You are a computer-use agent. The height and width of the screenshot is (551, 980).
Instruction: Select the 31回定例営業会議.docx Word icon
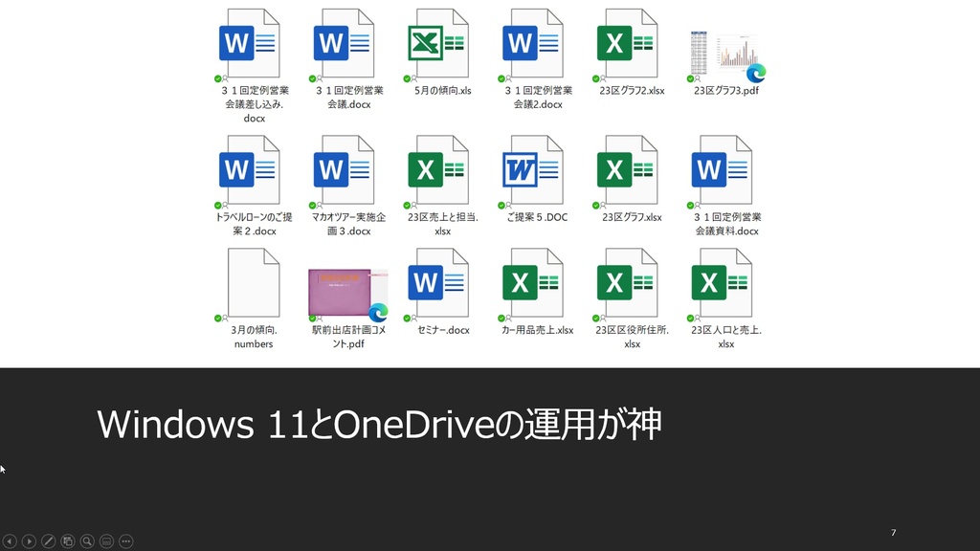[x=344, y=44]
